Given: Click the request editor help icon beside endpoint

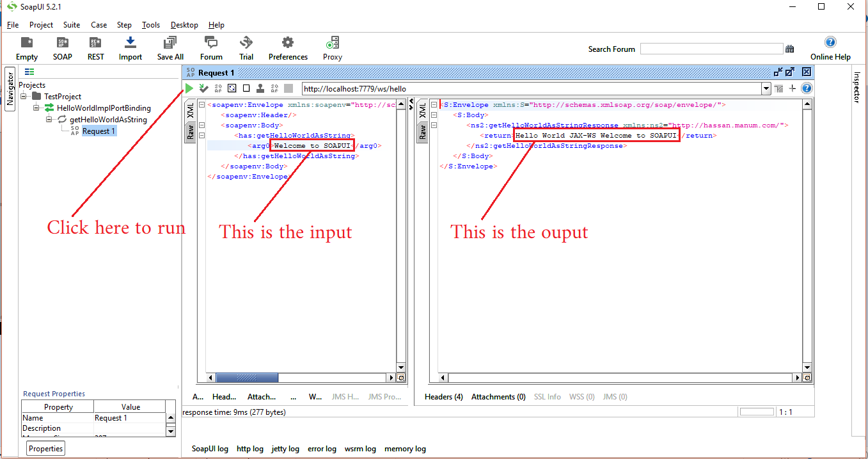Looking at the screenshot, I should pyautogui.click(x=807, y=88).
